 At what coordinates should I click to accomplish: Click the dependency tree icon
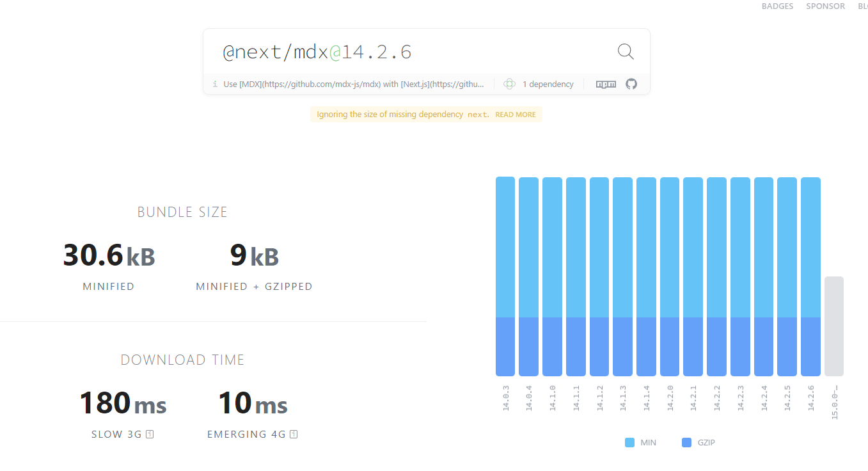click(x=509, y=84)
